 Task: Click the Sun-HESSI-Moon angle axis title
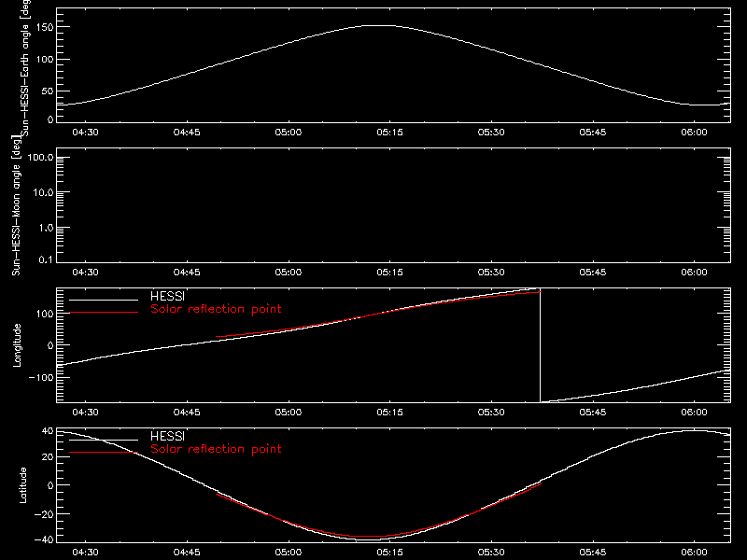coord(17,205)
